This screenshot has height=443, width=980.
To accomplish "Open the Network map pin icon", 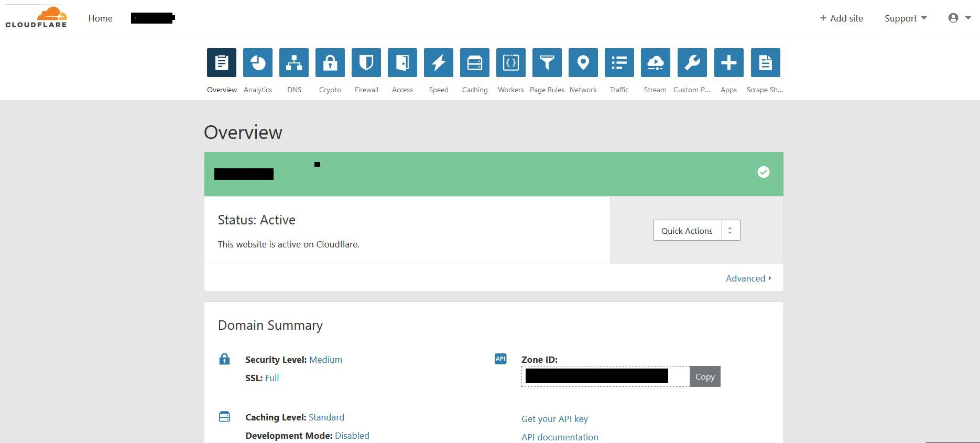I will point(583,63).
